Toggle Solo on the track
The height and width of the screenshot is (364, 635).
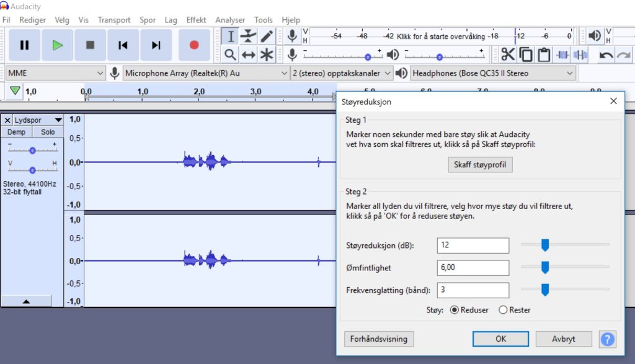(48, 132)
